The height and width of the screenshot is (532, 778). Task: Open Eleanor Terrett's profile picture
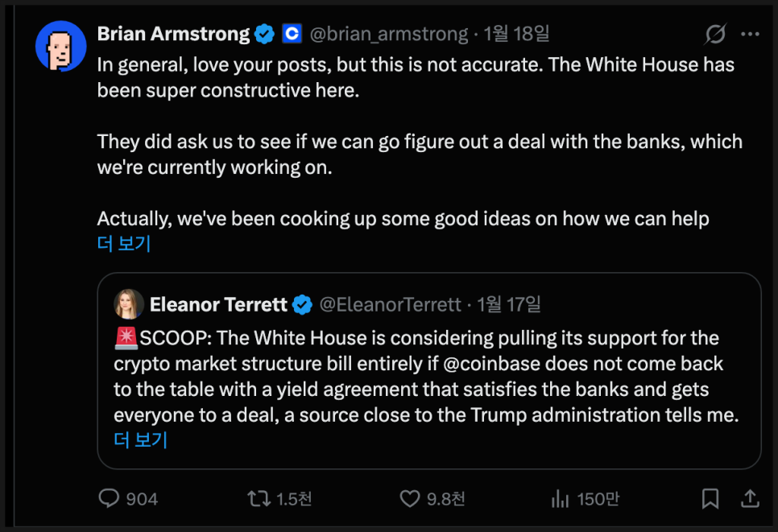coord(129,304)
